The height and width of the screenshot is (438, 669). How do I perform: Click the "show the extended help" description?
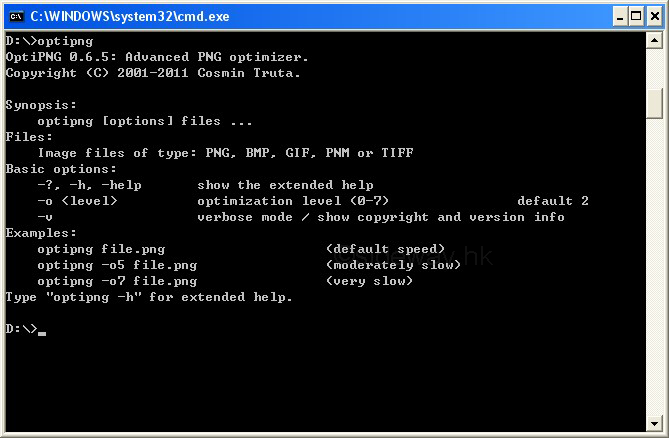[285, 185]
